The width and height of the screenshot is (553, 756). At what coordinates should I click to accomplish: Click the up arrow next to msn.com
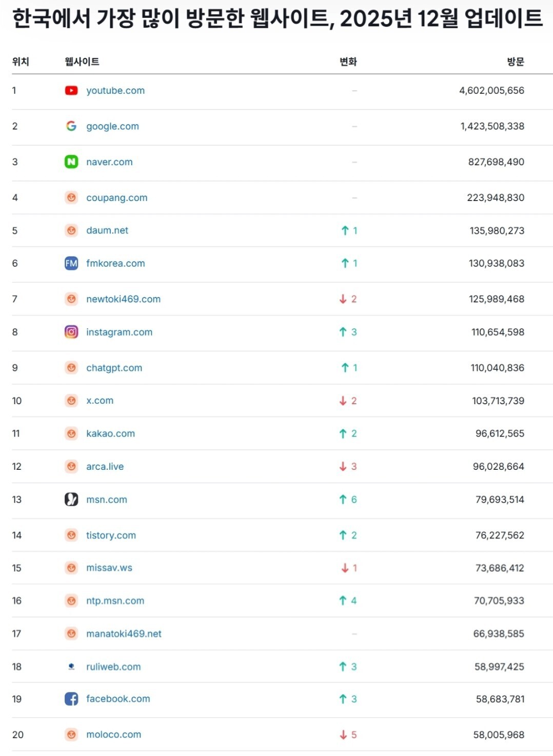pyautogui.click(x=343, y=500)
